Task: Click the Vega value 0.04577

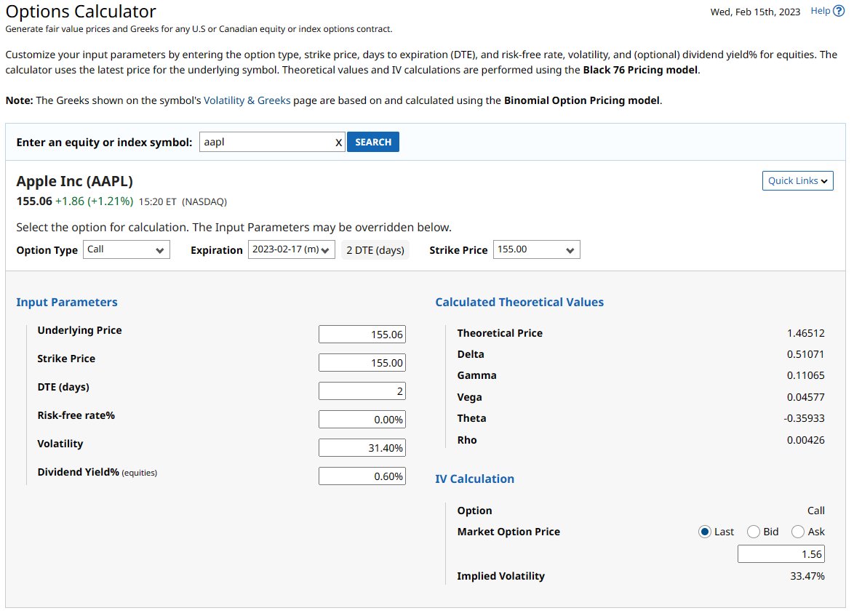Action: click(805, 398)
